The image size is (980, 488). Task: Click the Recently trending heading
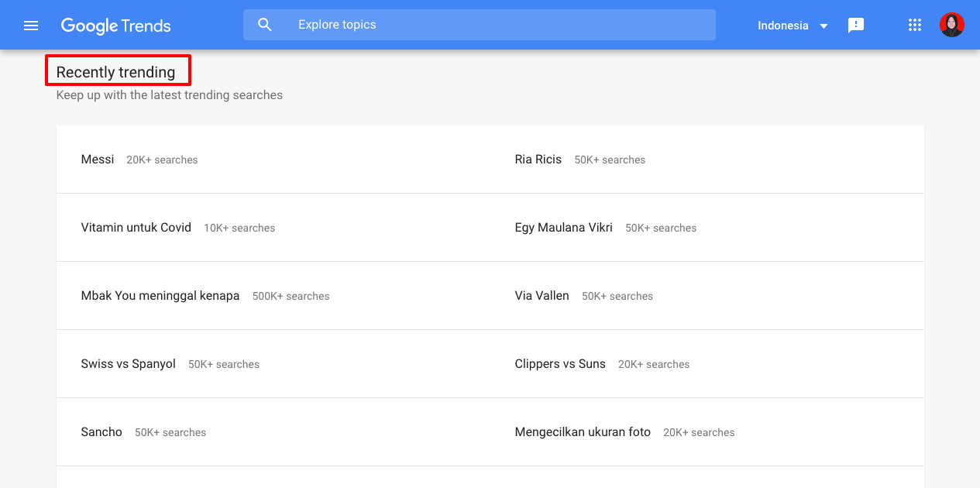click(x=116, y=72)
